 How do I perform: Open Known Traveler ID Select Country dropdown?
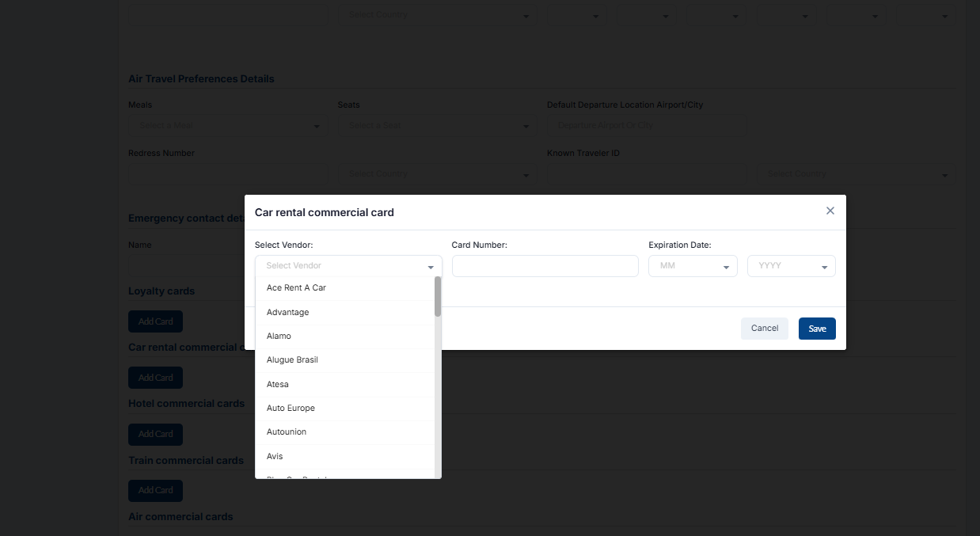pyautogui.click(x=856, y=173)
